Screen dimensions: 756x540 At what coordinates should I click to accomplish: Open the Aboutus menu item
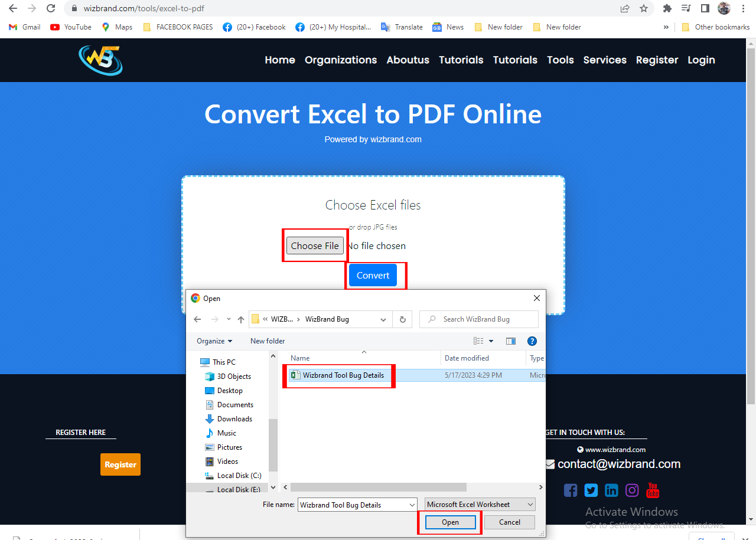[408, 60]
